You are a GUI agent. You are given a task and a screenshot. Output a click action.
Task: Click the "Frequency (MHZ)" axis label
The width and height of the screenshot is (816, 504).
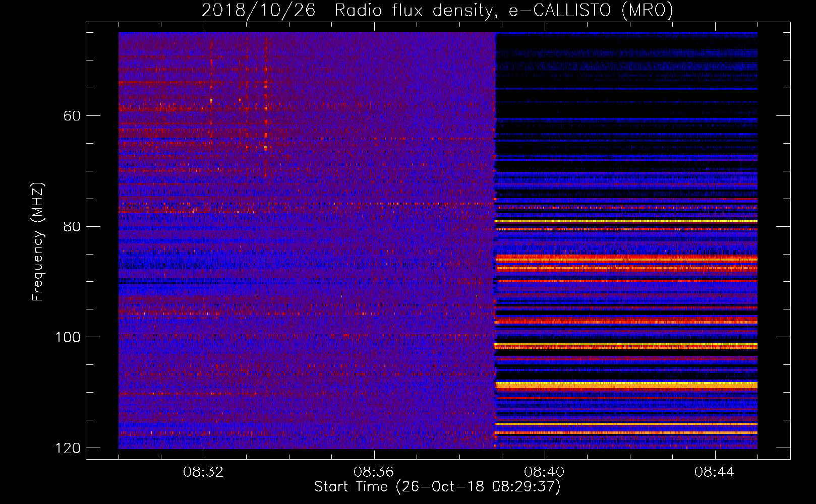(x=38, y=242)
